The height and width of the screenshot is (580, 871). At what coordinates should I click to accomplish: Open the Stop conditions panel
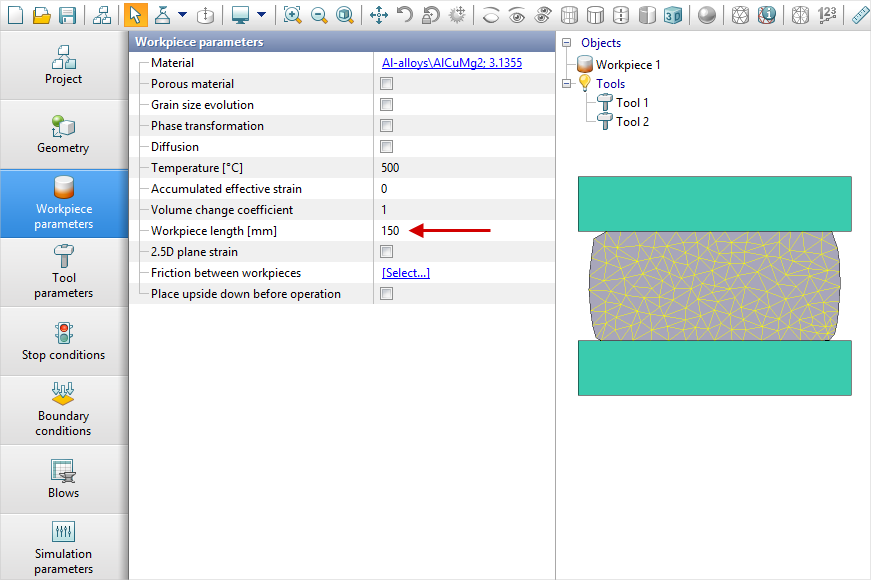(63, 341)
